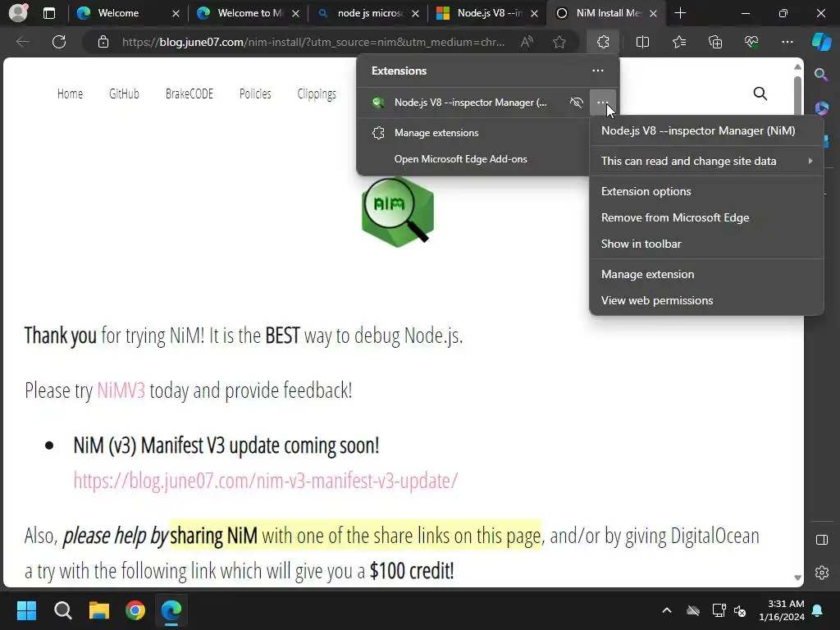Choose Remove from Microsoft Edge
This screenshot has width=840, height=630.
706,217
